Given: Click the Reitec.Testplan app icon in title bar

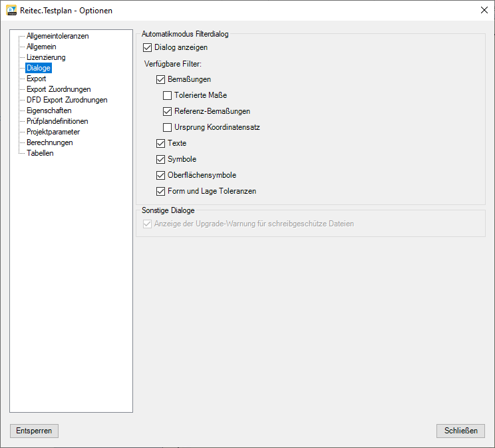Looking at the screenshot, I should click(11, 10).
